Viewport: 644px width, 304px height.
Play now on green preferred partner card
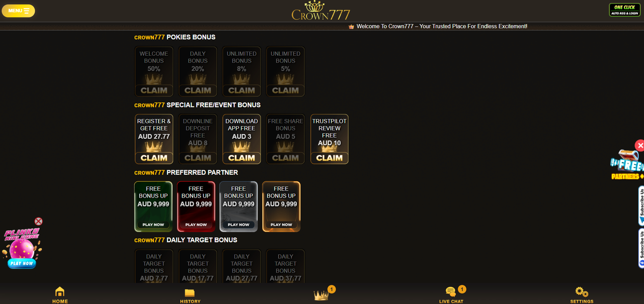pos(153,225)
